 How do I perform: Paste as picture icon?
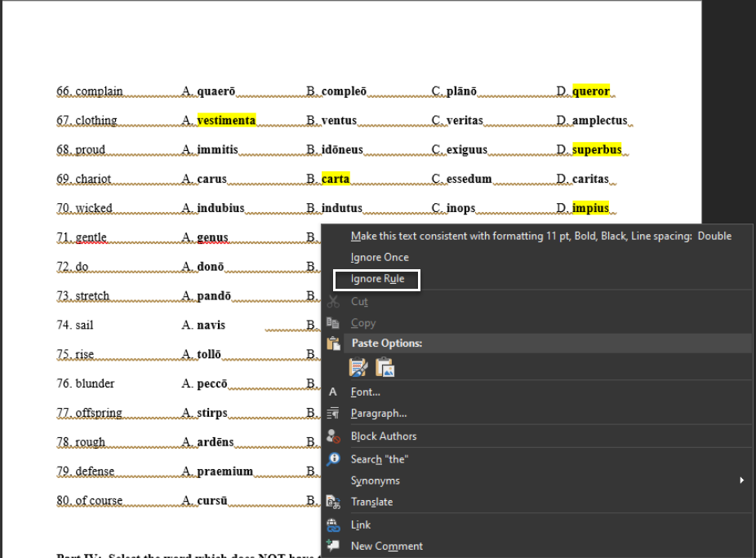(385, 368)
